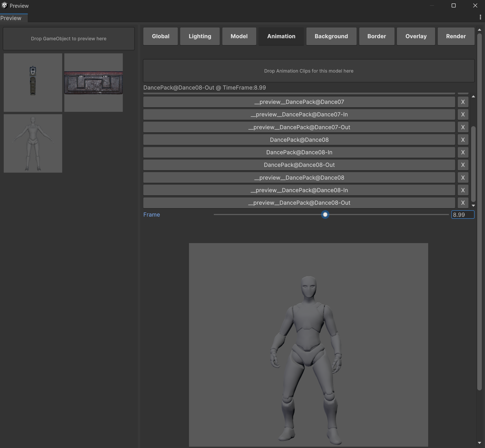Click the Unity logo in title bar
Viewport: 485px width, 448px height.
pos(5,6)
